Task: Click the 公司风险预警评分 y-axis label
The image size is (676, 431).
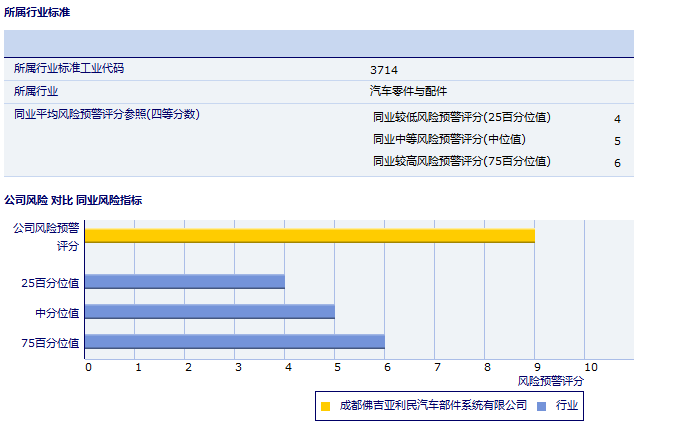Action: coord(46,236)
